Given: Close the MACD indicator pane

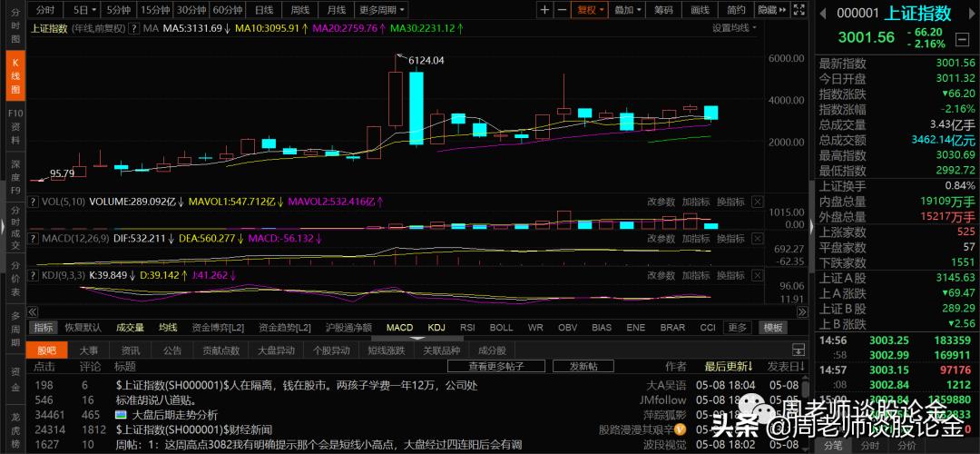Looking at the screenshot, I should click(x=757, y=238).
